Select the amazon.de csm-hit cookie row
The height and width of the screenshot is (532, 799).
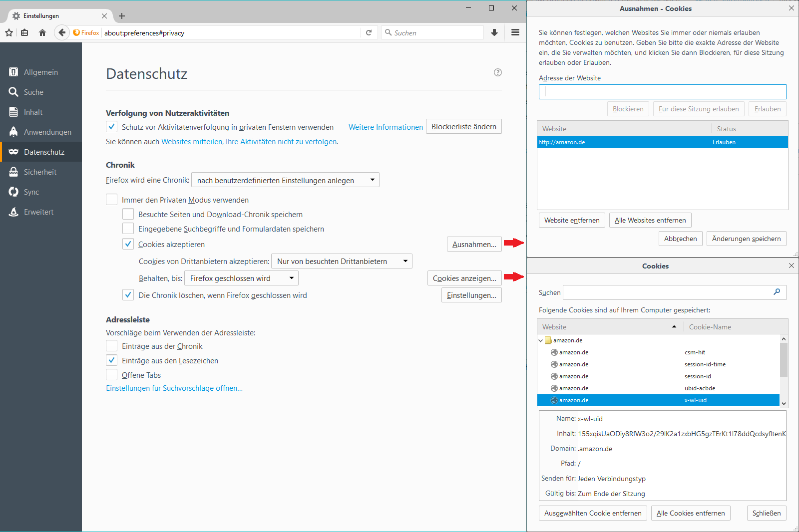658,352
